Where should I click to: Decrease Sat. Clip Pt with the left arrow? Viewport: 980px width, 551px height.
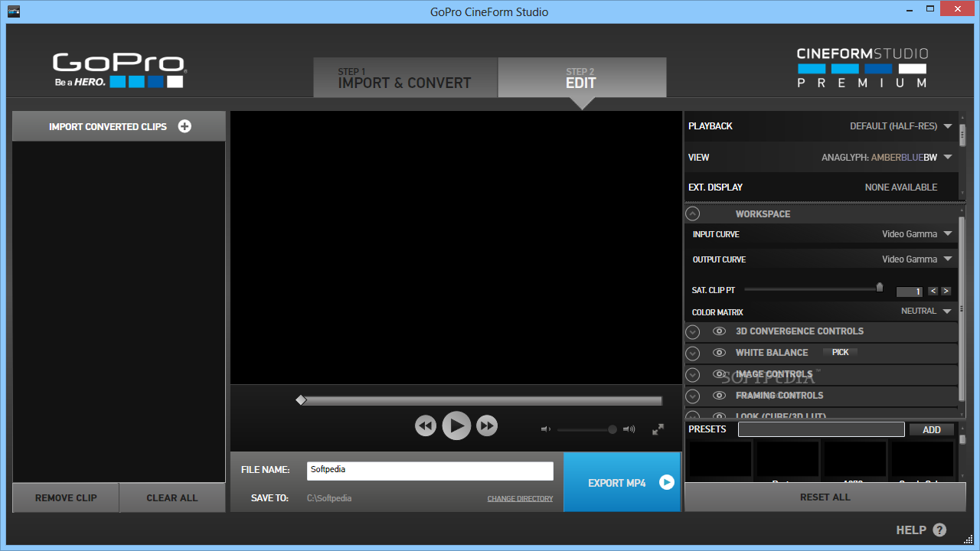point(933,291)
